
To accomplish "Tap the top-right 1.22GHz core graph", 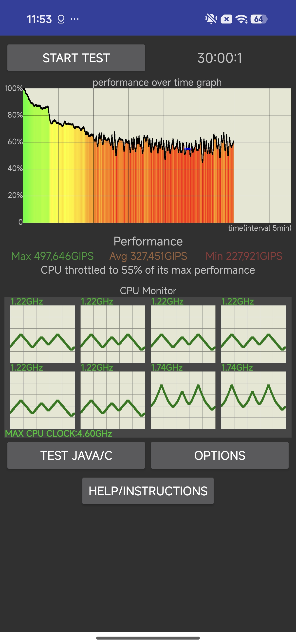I will pyautogui.click(x=253, y=334).
